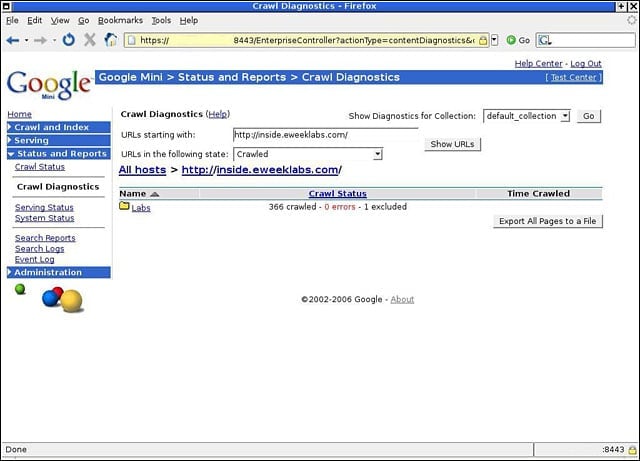The image size is (640, 461).
Task: Open the Labs folder link
Action: point(141,208)
